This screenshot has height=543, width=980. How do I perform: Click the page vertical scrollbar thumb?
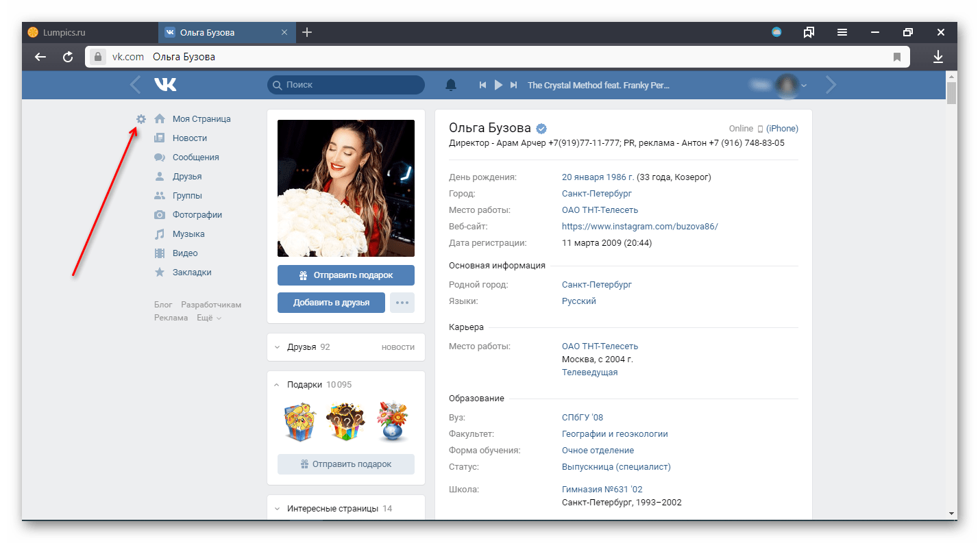pos(951,92)
